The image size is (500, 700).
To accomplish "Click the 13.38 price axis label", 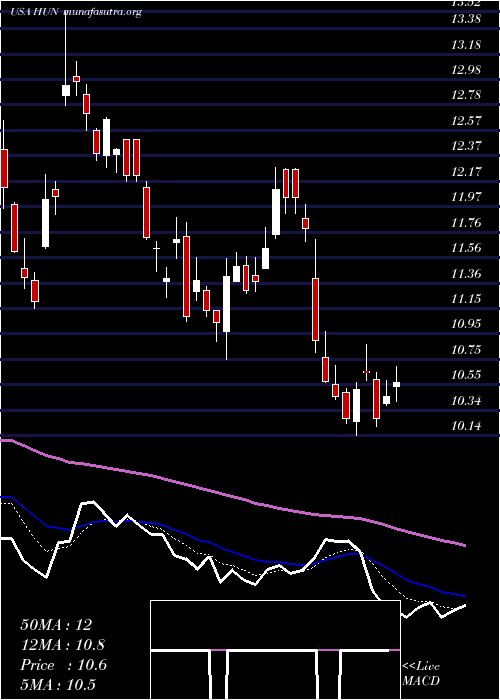I will (x=466, y=19).
